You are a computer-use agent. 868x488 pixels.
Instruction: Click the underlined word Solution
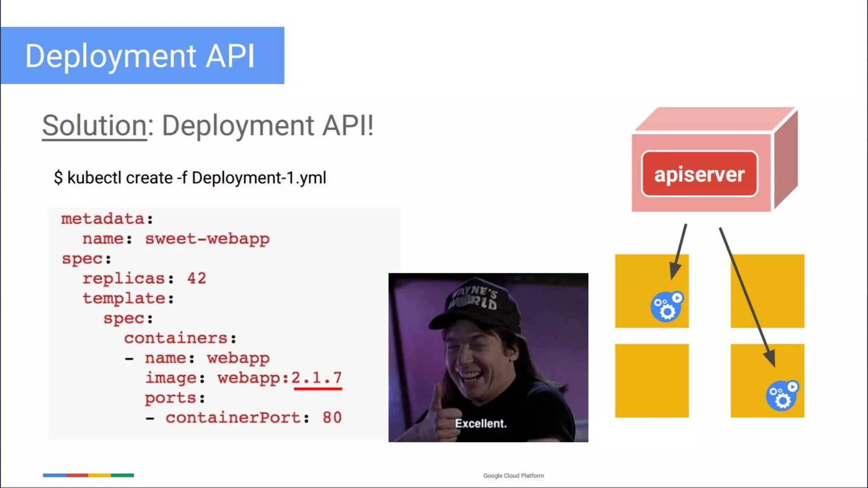[x=95, y=125]
